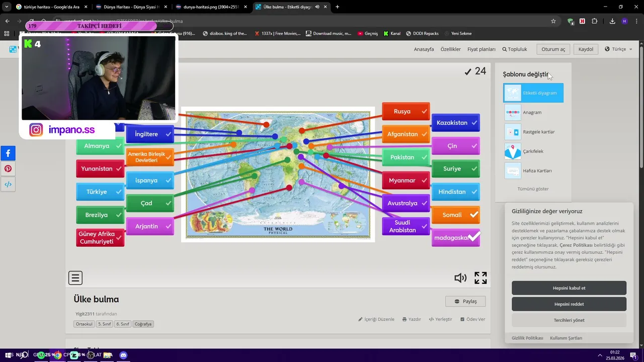Click the Coğrafya tag
The width and height of the screenshot is (644, 362).
point(143,324)
